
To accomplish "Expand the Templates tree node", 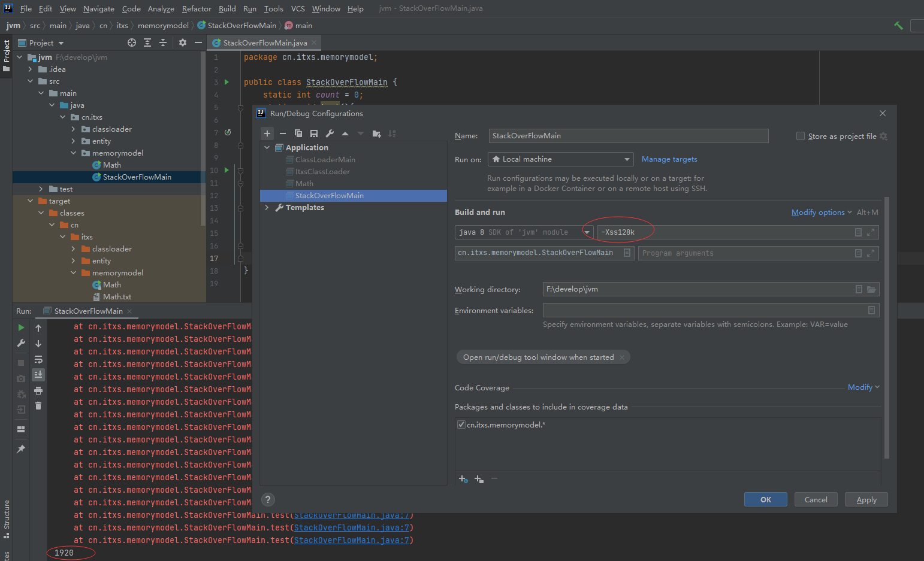I will tap(267, 208).
